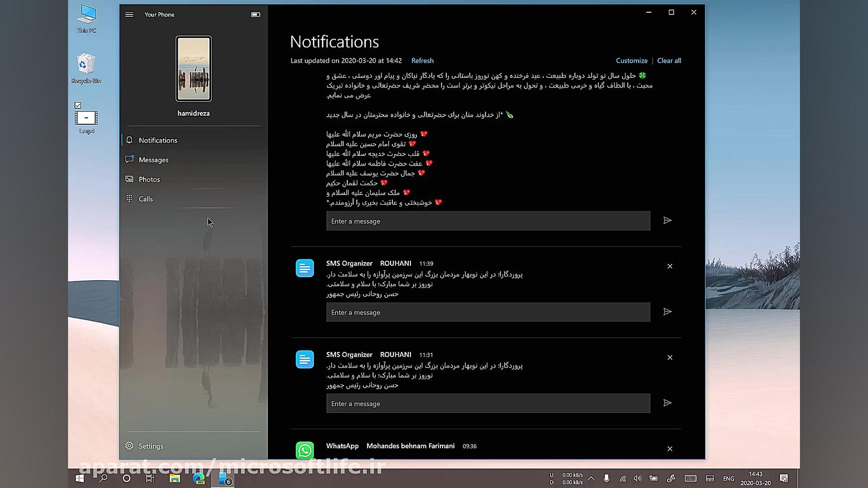Click the WhatsApp notification icon
The height and width of the screenshot is (488, 868).
pos(305,450)
